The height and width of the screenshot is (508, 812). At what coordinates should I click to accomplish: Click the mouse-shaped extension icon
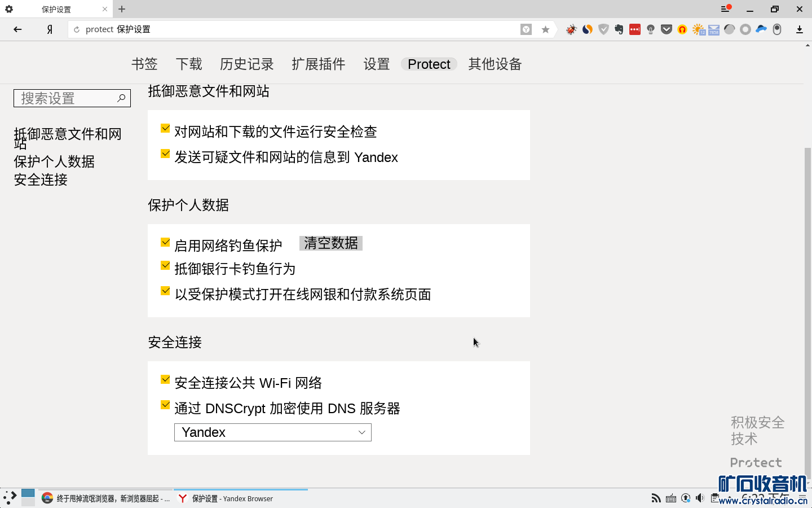pyautogui.click(x=777, y=29)
